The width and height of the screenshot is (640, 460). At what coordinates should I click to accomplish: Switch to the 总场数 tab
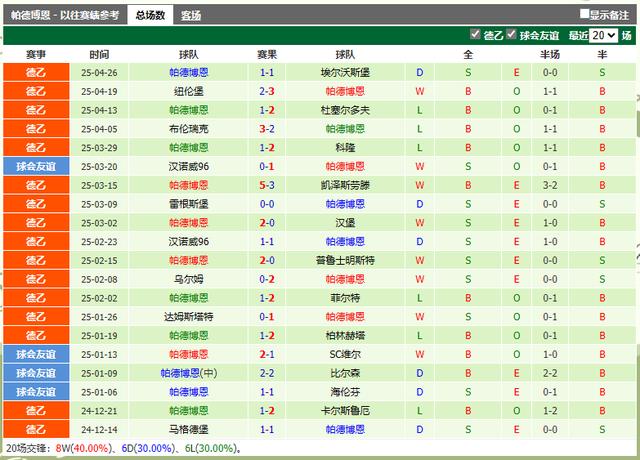151,15
